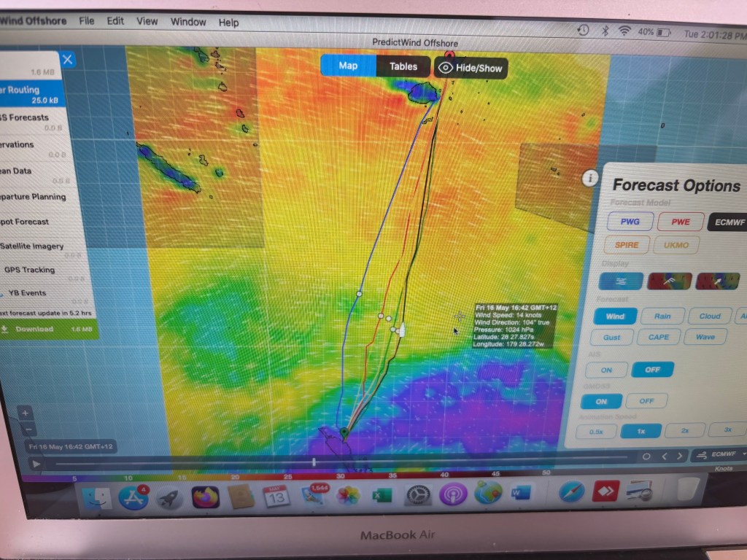Show the Gust forecast layer

(x=611, y=338)
